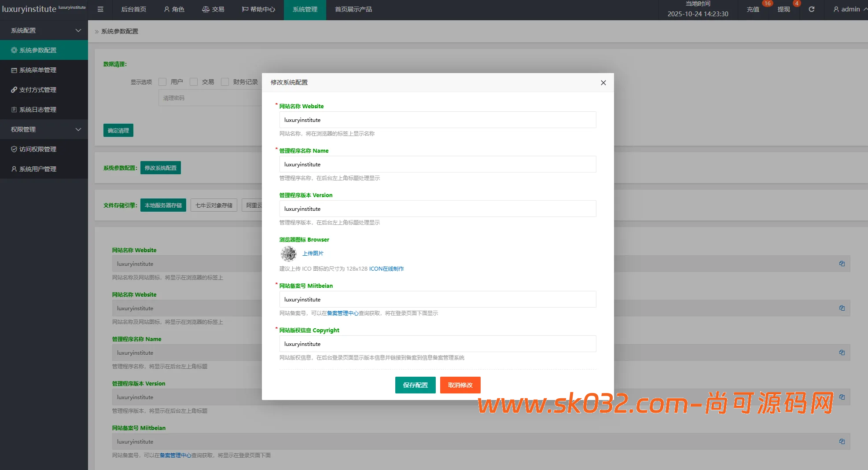The width and height of the screenshot is (868, 470).
Task: Open 充值 notifications with badge 16
Action: point(753,9)
